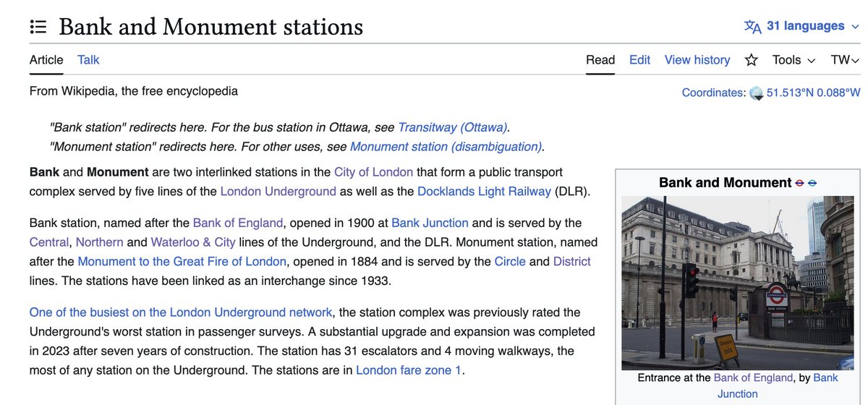Switch to the Article tab
Screen dimensions: 868x405
click(x=46, y=60)
